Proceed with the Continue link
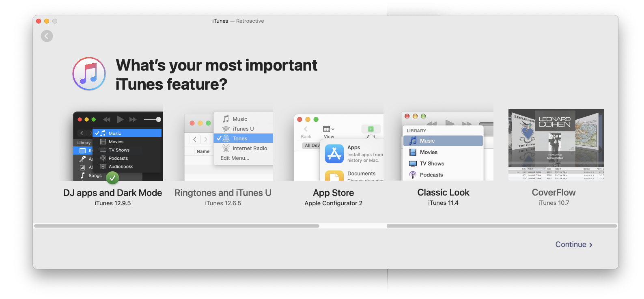Screen dimensions: 644x299 (574, 245)
